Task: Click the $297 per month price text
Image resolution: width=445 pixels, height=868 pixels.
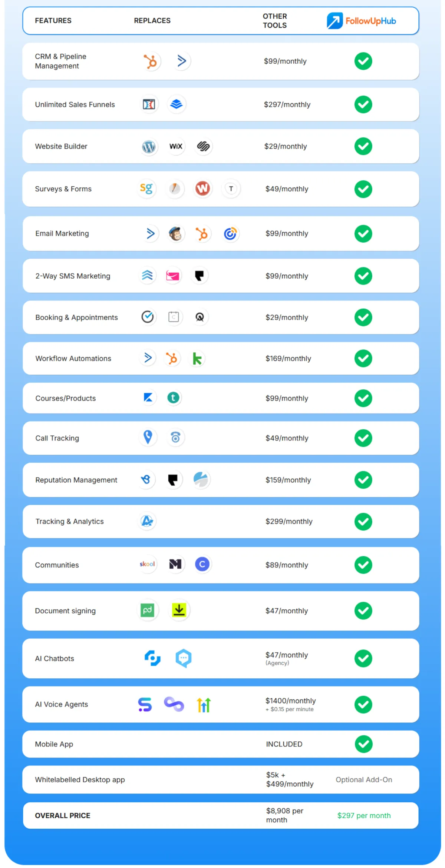Action: click(364, 815)
